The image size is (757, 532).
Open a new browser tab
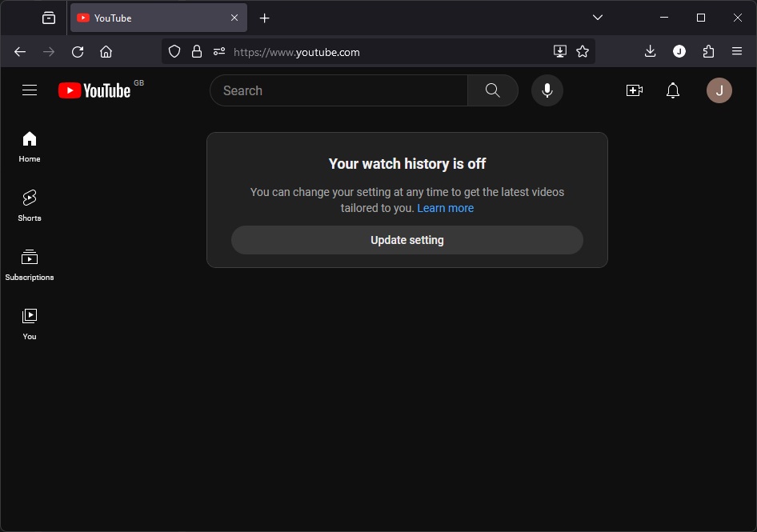265,18
